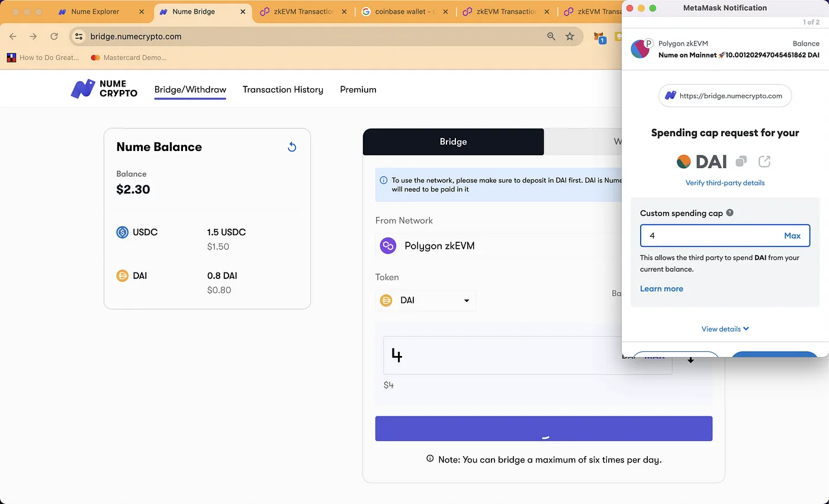This screenshot has height=504, width=829.
Task: Bookmark page with the star icon
Action: coord(570,36)
